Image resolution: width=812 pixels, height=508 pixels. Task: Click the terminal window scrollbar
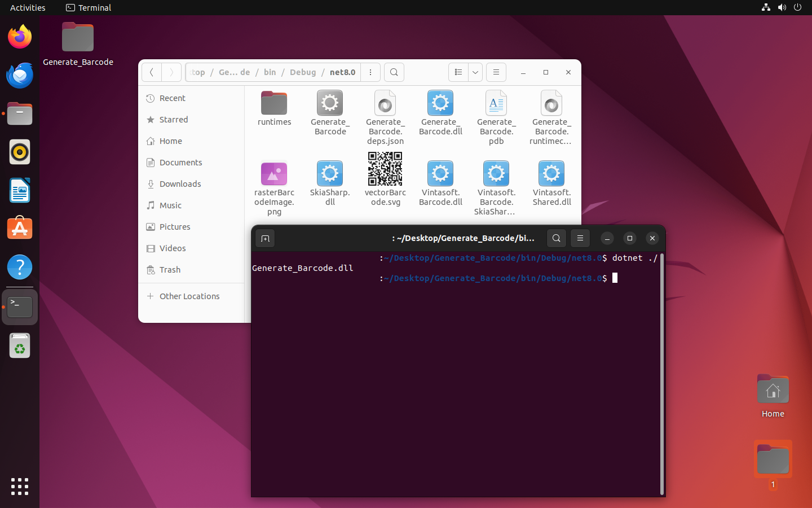661,373
